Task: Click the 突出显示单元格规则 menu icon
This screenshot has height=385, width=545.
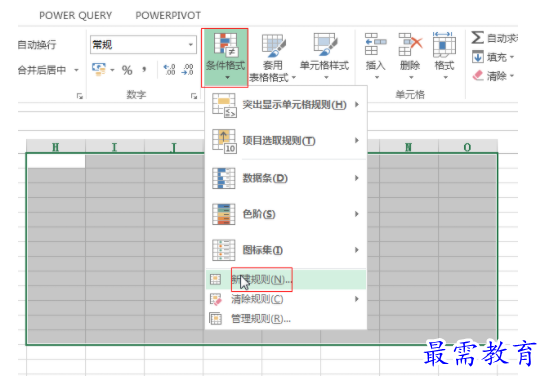Action: (x=224, y=105)
